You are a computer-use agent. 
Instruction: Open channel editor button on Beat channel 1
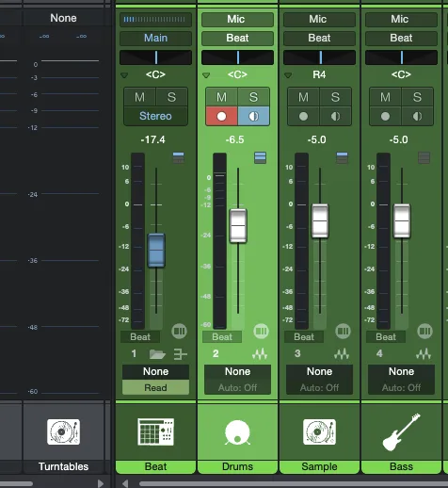[179, 331]
